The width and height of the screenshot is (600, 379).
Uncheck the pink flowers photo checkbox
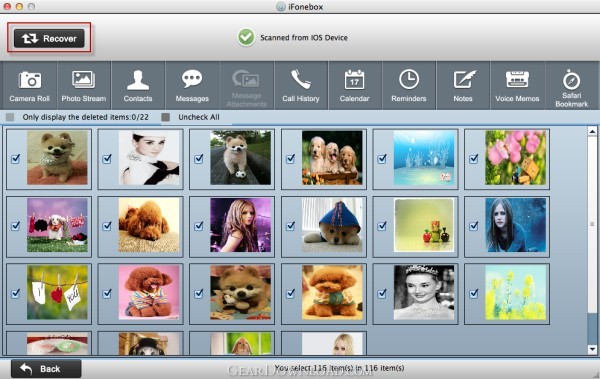[x=474, y=158]
